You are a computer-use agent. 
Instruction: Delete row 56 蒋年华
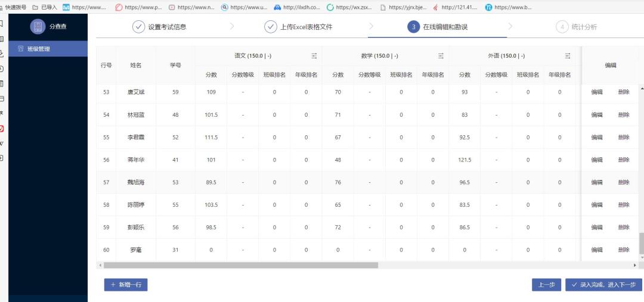click(x=624, y=160)
